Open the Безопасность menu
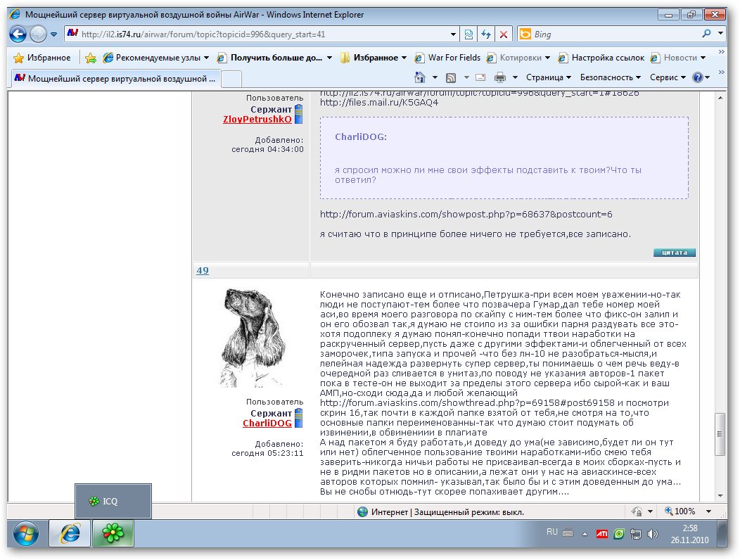This screenshot has width=740, height=560. click(x=610, y=77)
